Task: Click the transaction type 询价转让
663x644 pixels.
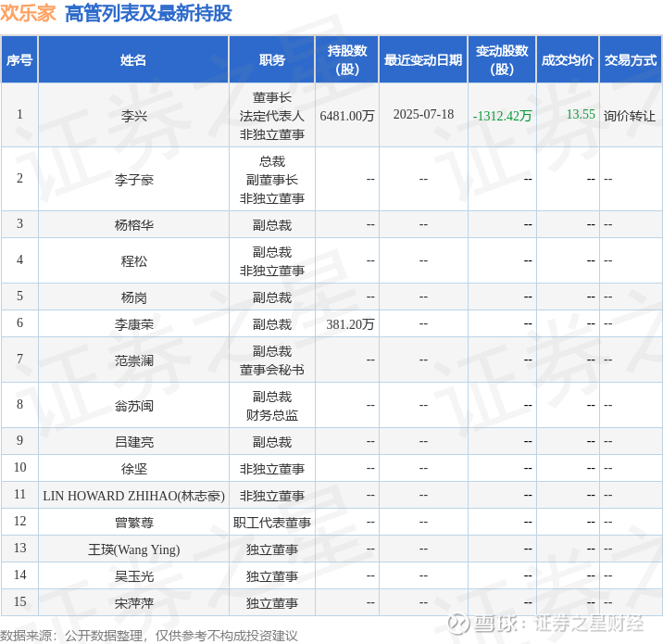Action: point(629,116)
